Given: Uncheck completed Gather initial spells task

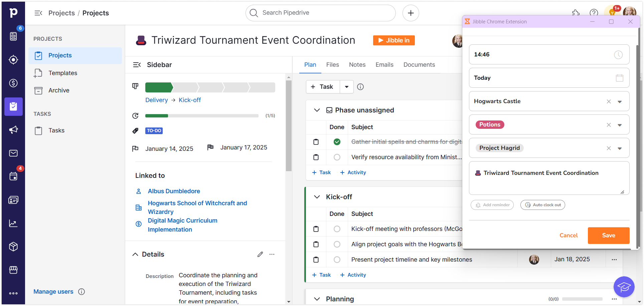Looking at the screenshot, I should click(337, 142).
